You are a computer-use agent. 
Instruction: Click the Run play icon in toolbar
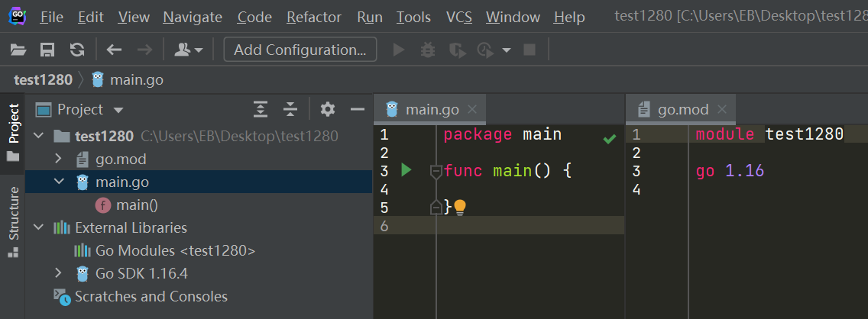click(x=399, y=50)
